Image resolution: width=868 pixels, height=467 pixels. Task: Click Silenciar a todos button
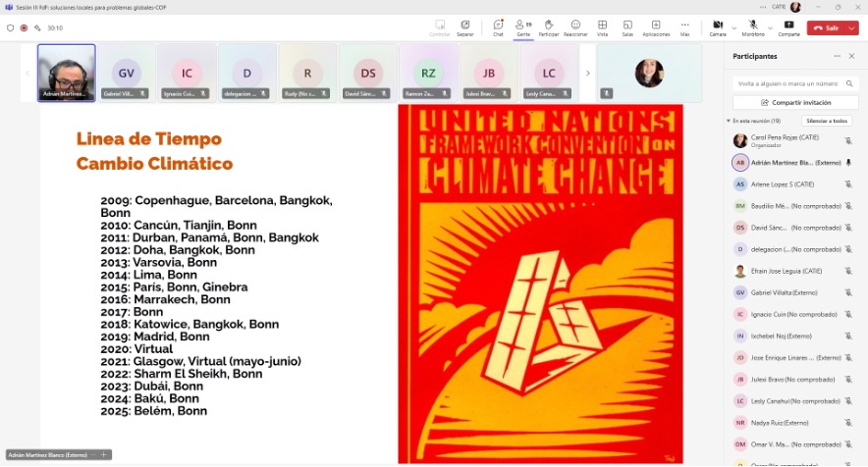827,121
